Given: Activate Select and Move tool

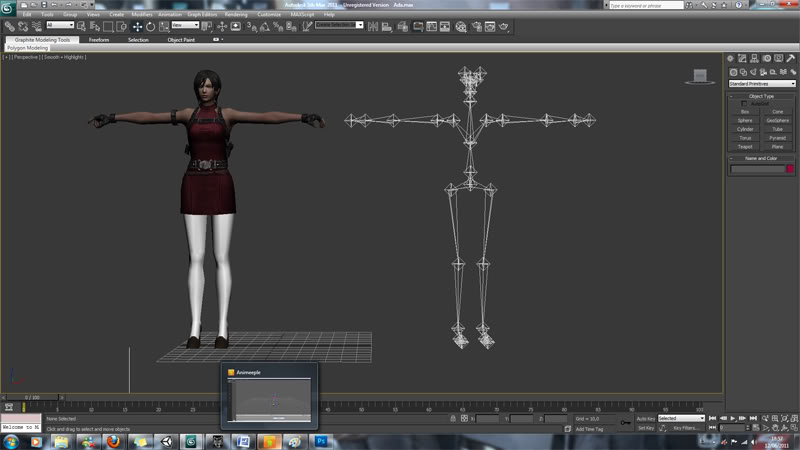Looking at the screenshot, I should (137, 26).
